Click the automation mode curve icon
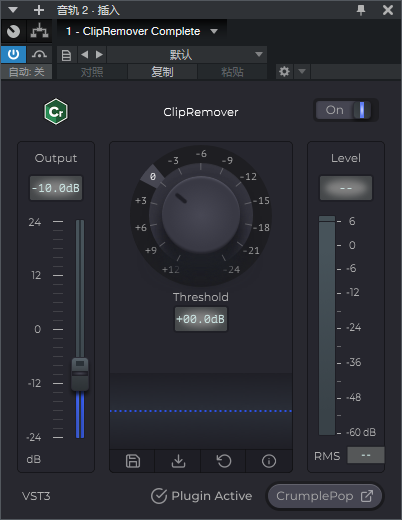This screenshot has height=520, width=402. click(39, 54)
